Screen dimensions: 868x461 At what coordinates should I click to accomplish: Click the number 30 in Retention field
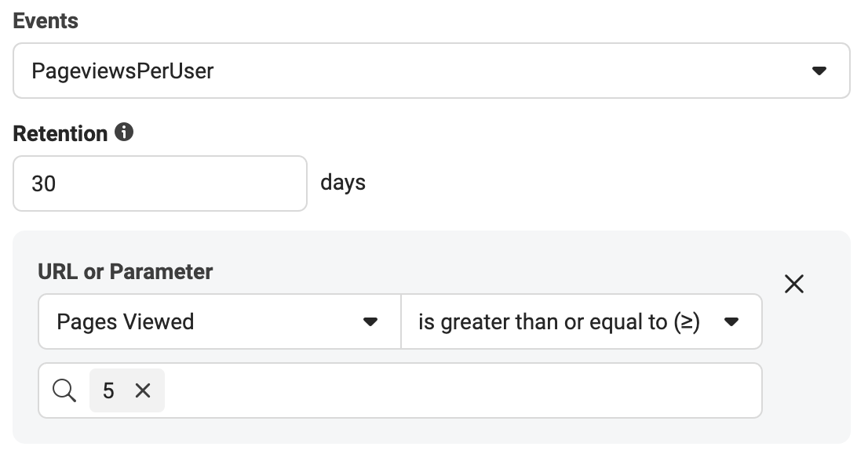(x=43, y=183)
